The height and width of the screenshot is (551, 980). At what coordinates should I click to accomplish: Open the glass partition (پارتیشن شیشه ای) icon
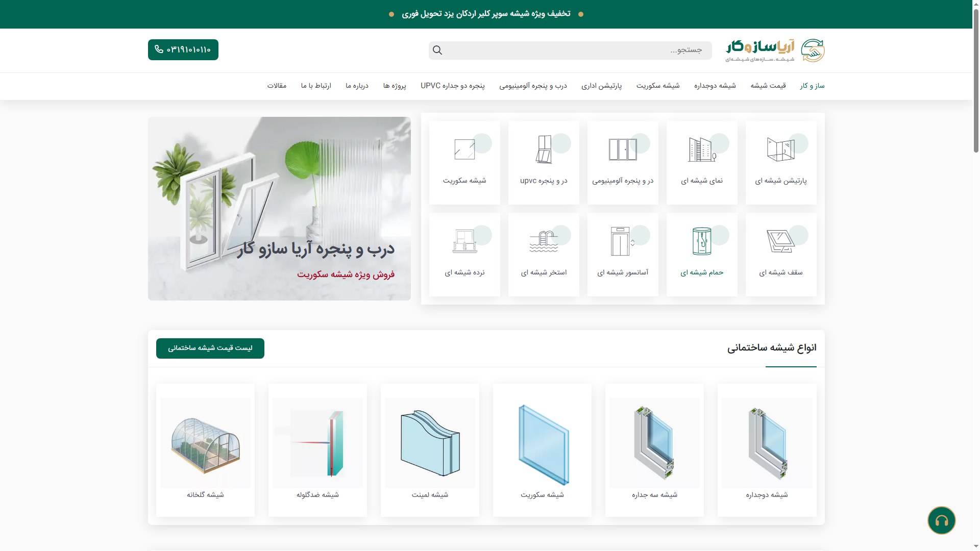781,149
